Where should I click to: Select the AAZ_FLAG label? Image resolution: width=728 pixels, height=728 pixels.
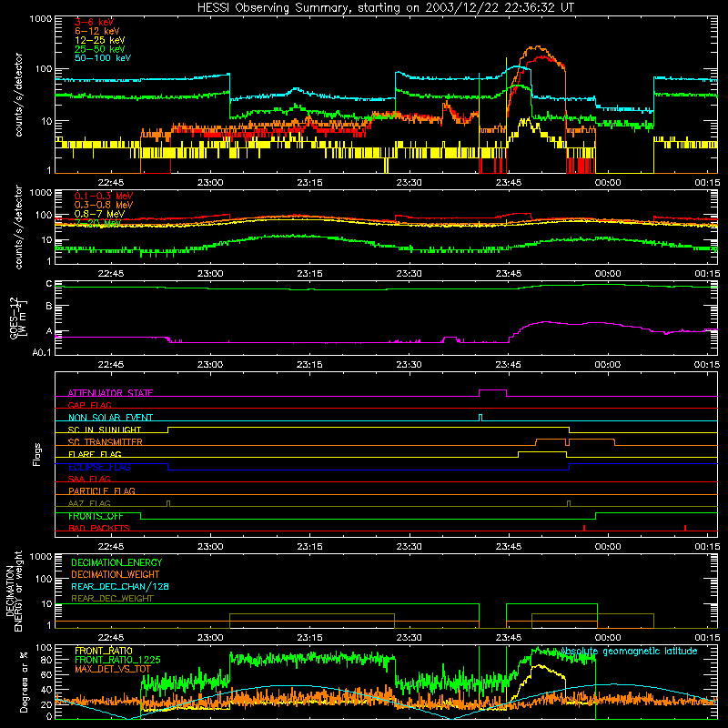coord(89,503)
